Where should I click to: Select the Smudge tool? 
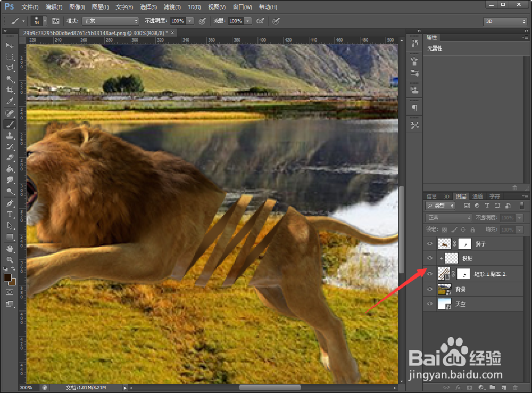click(10, 180)
